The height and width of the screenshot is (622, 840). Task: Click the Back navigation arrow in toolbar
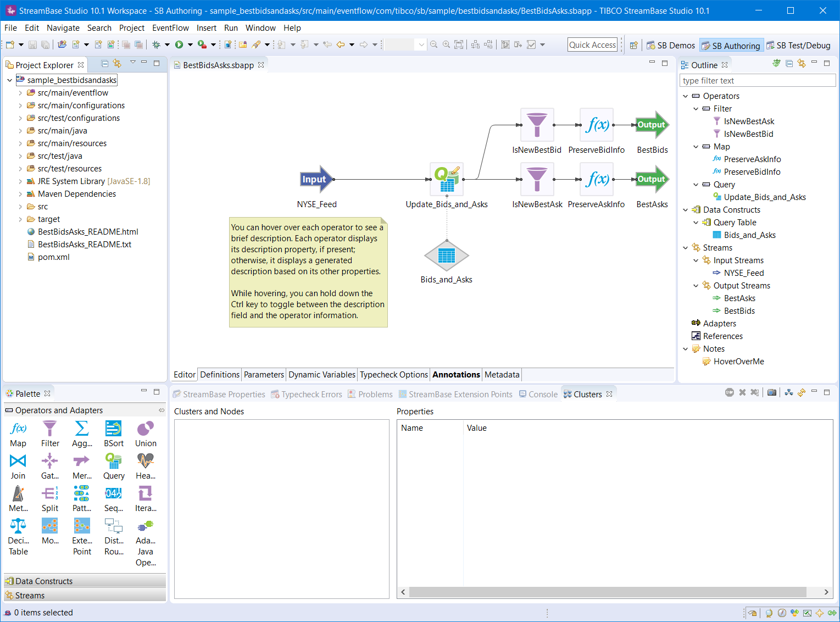pos(341,45)
